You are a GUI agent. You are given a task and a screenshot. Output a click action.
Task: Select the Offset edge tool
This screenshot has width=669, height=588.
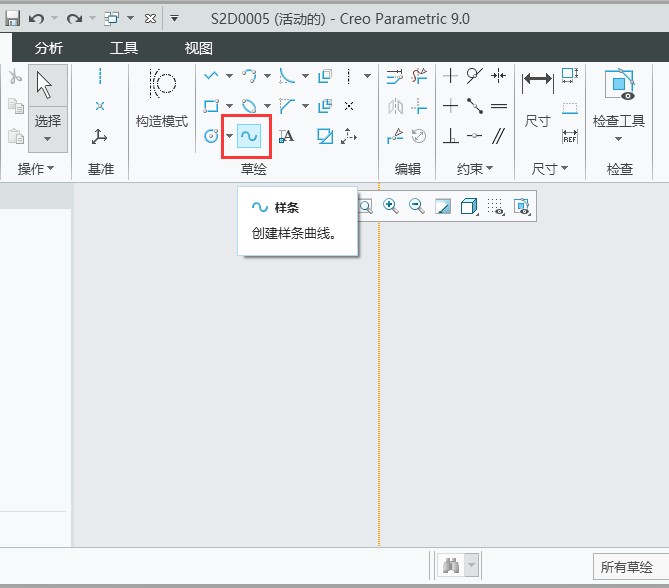point(325,76)
